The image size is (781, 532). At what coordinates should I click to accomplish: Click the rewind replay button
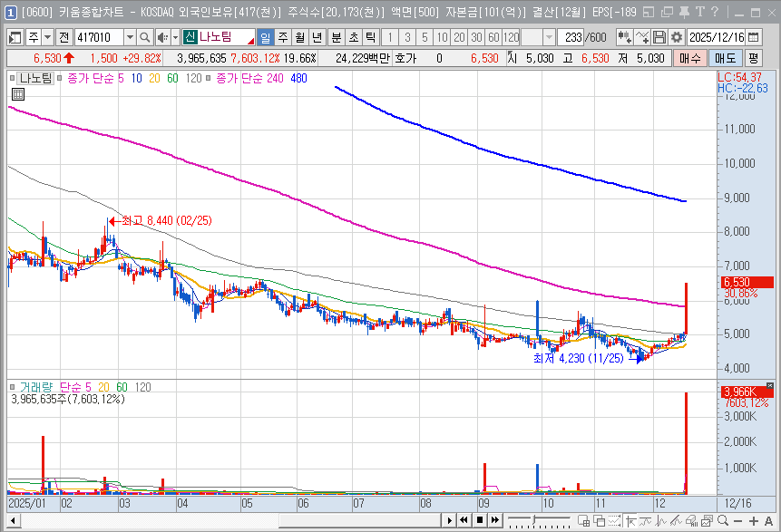[x=464, y=520]
